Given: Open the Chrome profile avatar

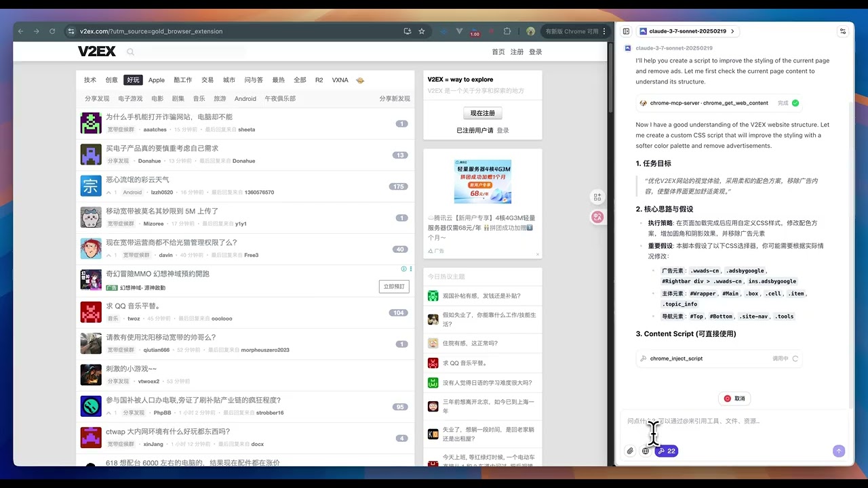Looking at the screenshot, I should 530,31.
